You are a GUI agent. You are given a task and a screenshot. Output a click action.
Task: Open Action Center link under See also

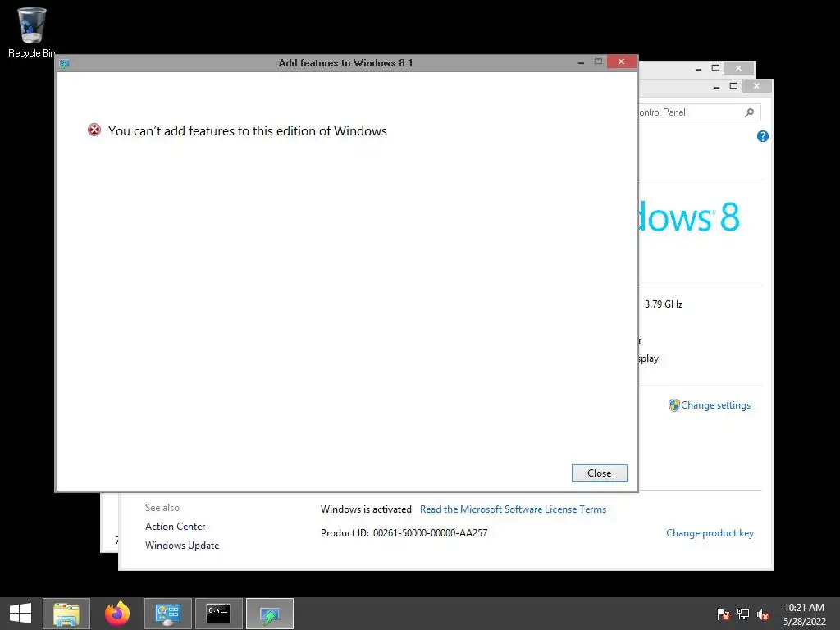click(176, 527)
